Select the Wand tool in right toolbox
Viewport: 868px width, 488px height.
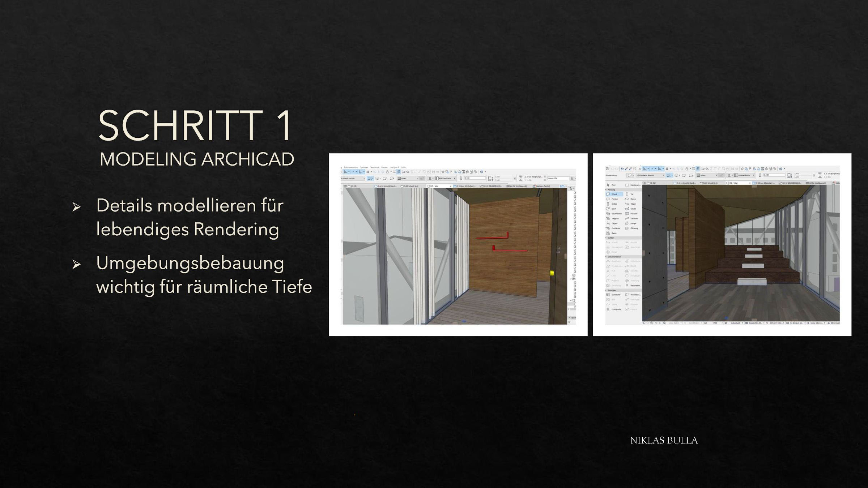[614, 194]
